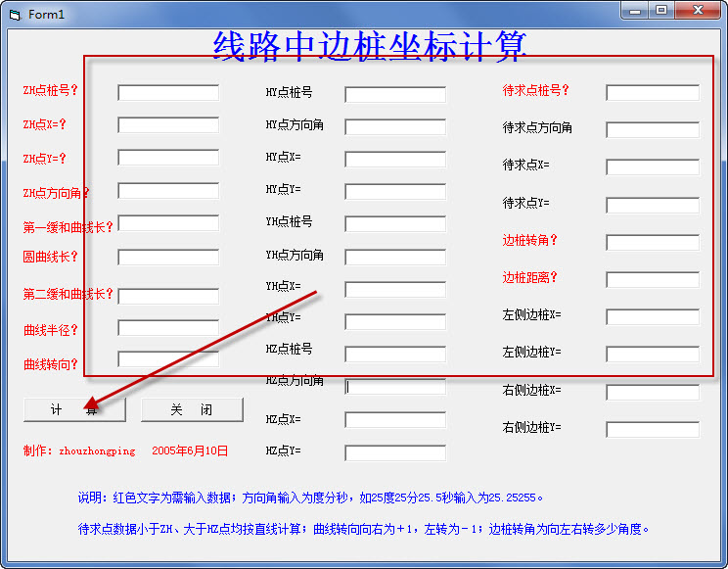
Task: Minimize the Form1 window
Action: pos(636,10)
